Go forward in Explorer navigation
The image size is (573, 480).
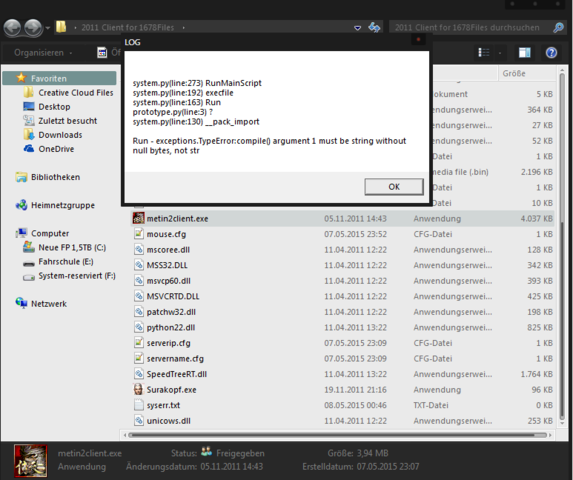pos(33,28)
